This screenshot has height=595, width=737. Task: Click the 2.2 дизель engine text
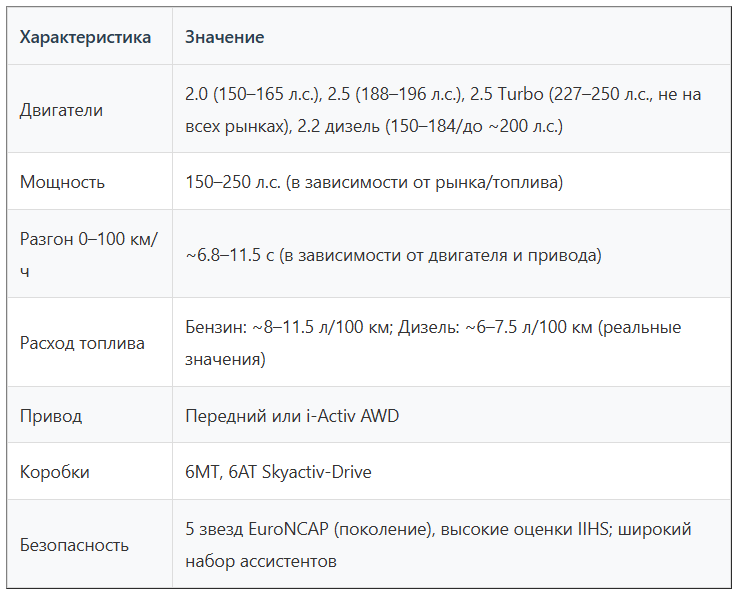coord(338,126)
